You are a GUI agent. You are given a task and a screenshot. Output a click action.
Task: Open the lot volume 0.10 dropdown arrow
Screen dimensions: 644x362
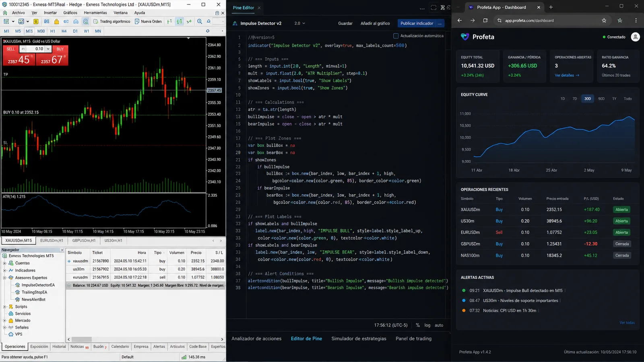48,49
